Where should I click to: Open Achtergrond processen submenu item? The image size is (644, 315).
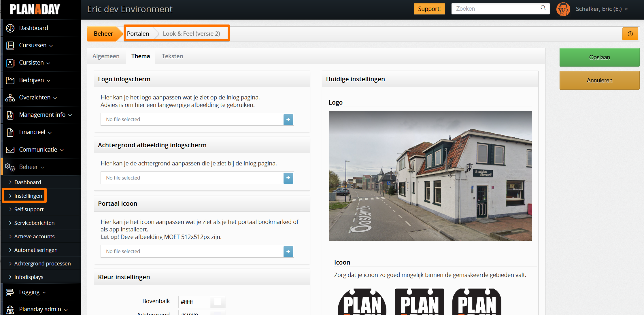point(42,263)
